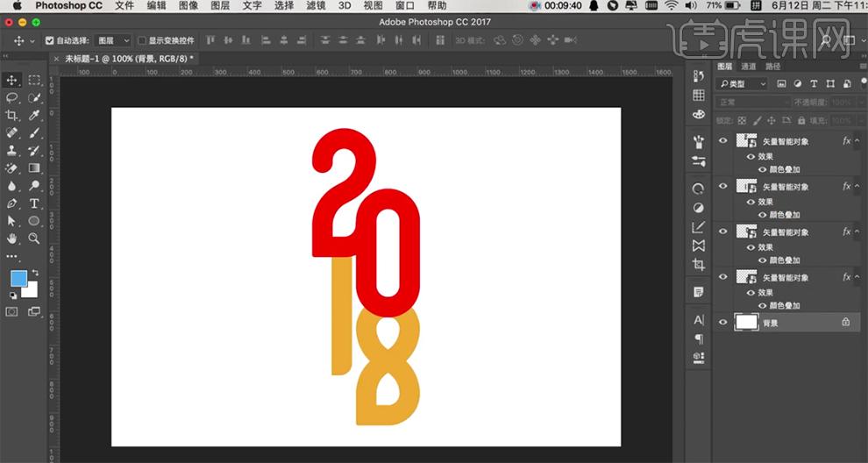
Task: Open the layer filter 类型 dropdown
Action: pos(741,83)
